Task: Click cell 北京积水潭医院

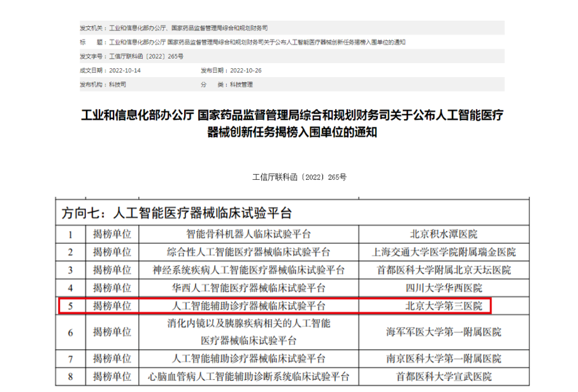Action: (x=444, y=234)
